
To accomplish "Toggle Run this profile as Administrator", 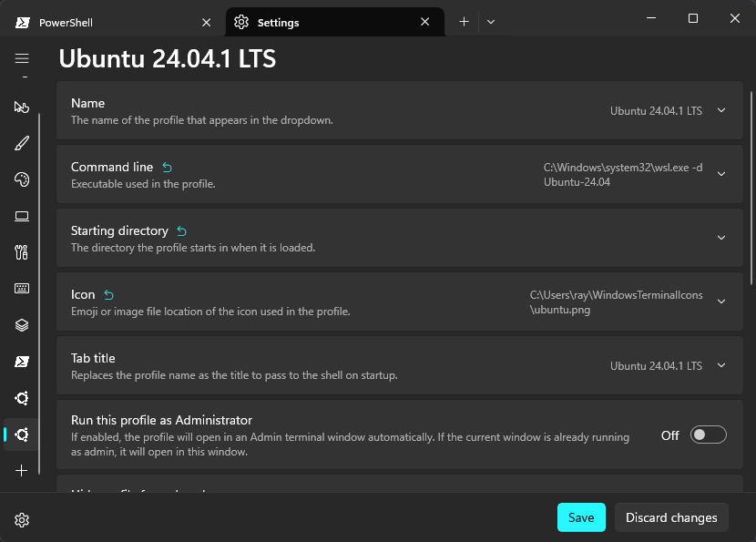I will [708, 435].
